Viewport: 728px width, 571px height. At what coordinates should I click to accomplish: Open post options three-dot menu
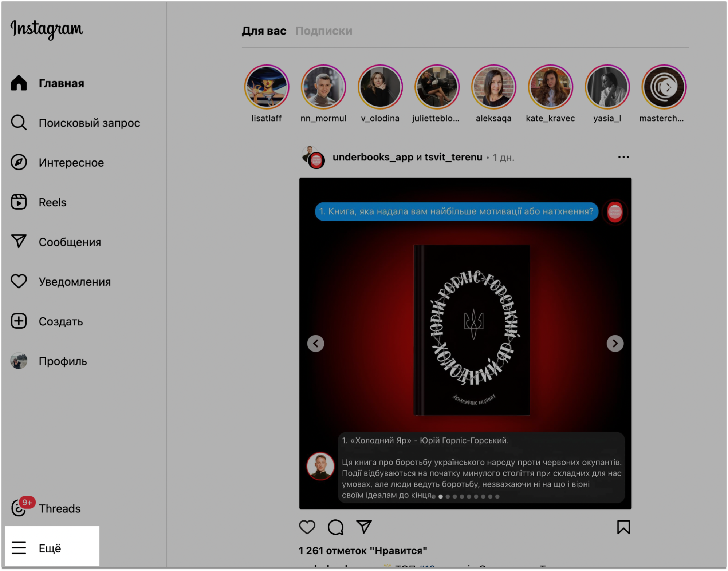pyautogui.click(x=623, y=157)
